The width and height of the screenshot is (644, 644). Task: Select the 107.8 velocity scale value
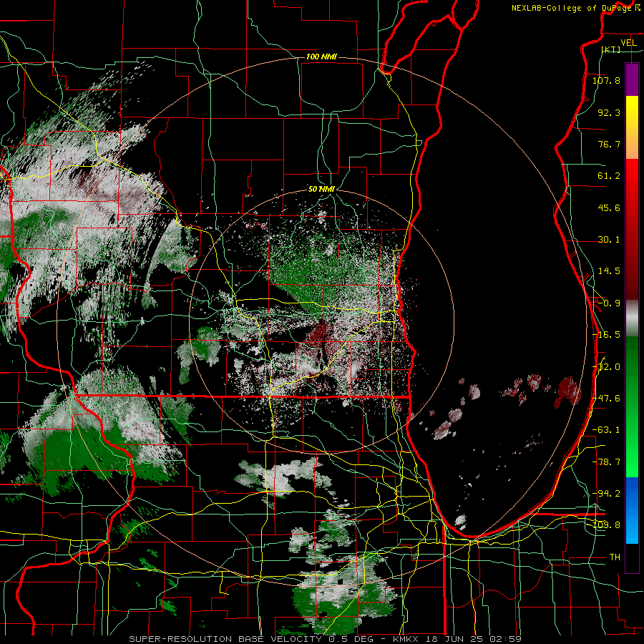(x=606, y=80)
